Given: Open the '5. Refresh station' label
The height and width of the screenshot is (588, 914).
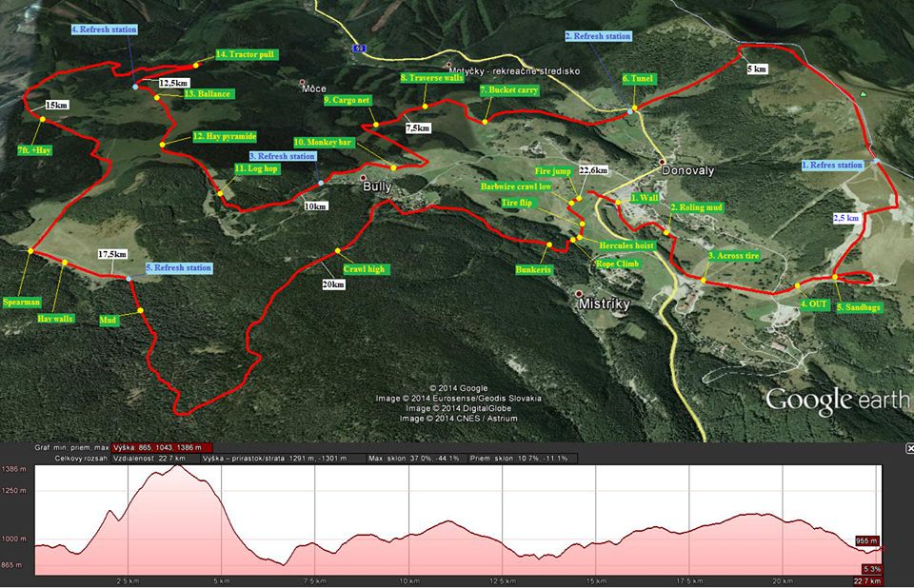Looking at the screenshot, I should click(x=179, y=268).
